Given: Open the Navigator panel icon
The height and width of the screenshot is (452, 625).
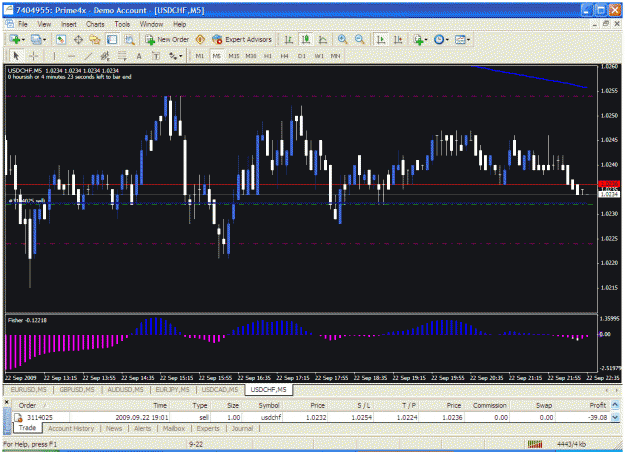Looking at the screenshot, I should tap(95, 39).
